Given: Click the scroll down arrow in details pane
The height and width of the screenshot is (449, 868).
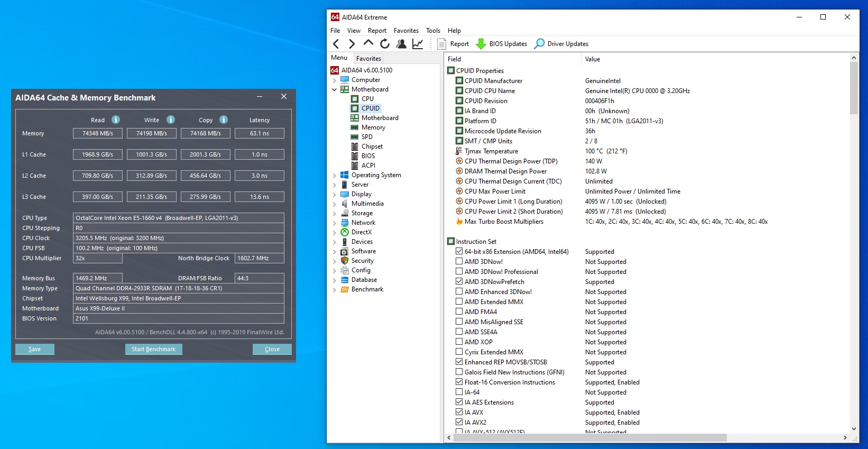Looking at the screenshot, I should click(x=854, y=428).
